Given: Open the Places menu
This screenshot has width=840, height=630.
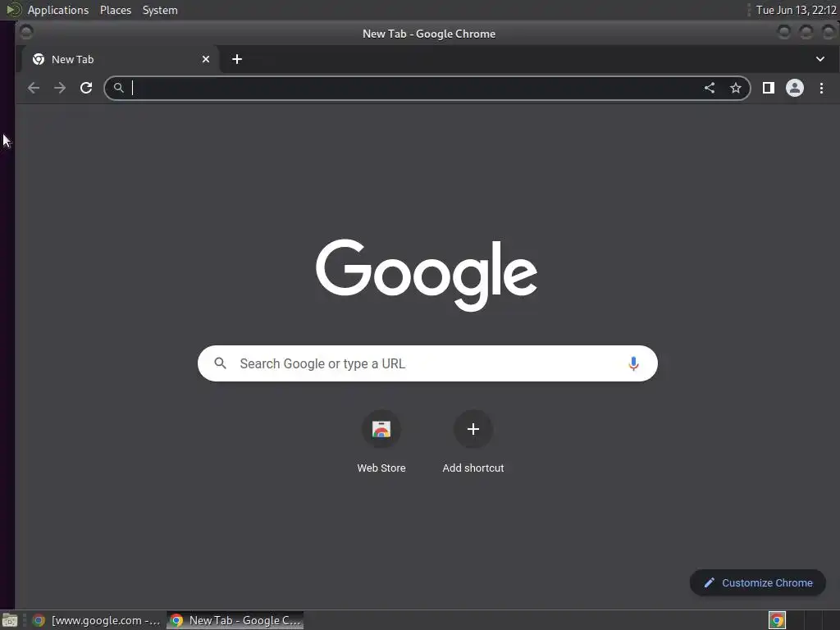Looking at the screenshot, I should (115, 10).
